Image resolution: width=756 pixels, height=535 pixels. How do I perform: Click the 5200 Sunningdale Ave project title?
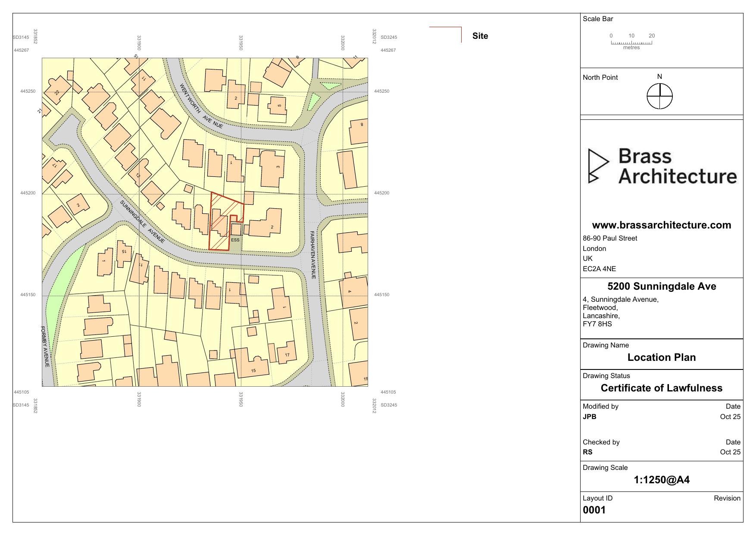662,286
